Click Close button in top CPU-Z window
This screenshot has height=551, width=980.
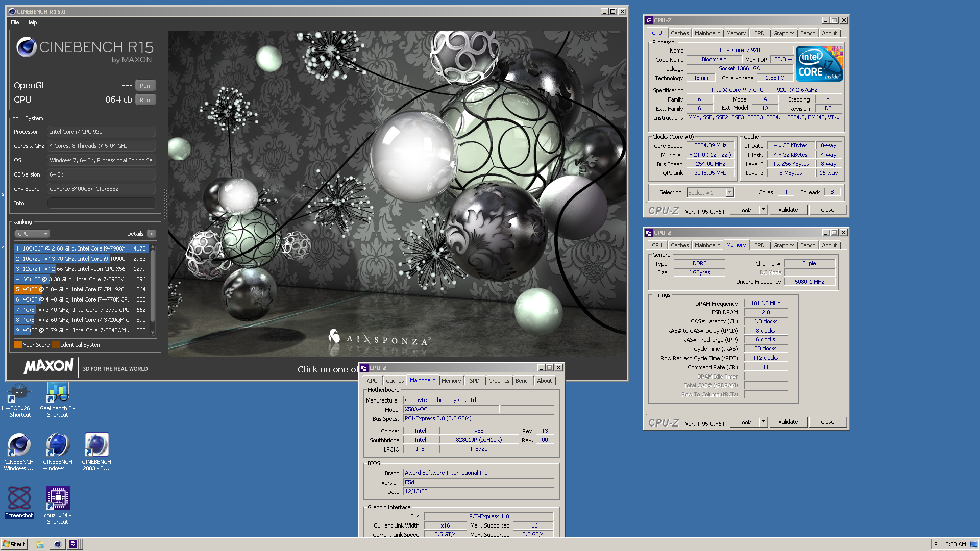coord(827,210)
